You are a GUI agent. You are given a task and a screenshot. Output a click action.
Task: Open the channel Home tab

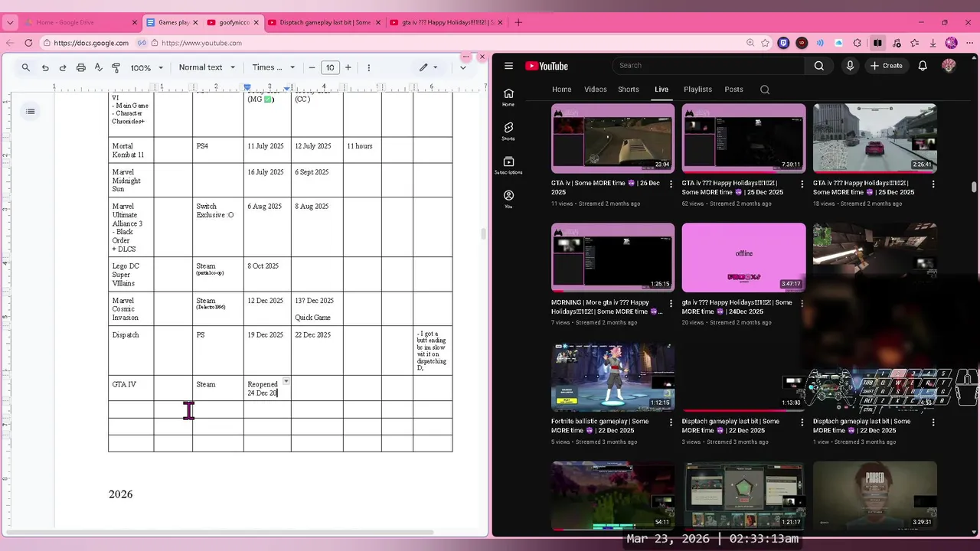pos(562,90)
